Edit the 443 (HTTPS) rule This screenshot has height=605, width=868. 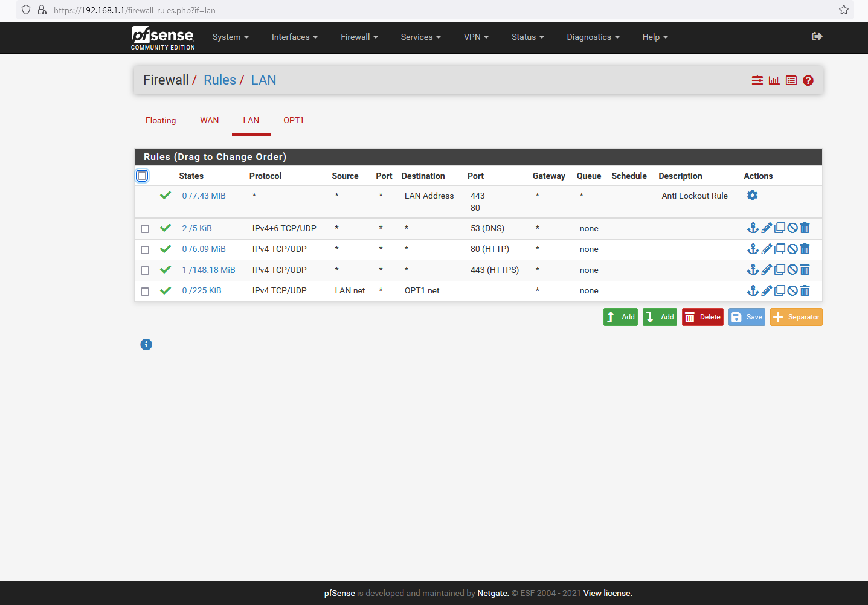click(767, 269)
